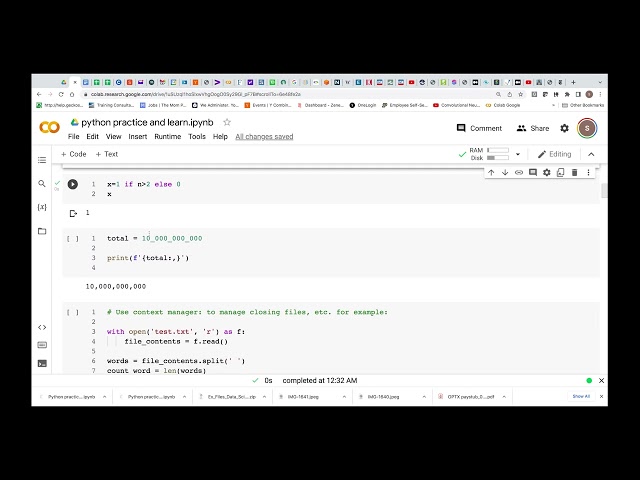Open the variables inspector {x} icon
The height and width of the screenshot is (480, 640).
[42, 207]
